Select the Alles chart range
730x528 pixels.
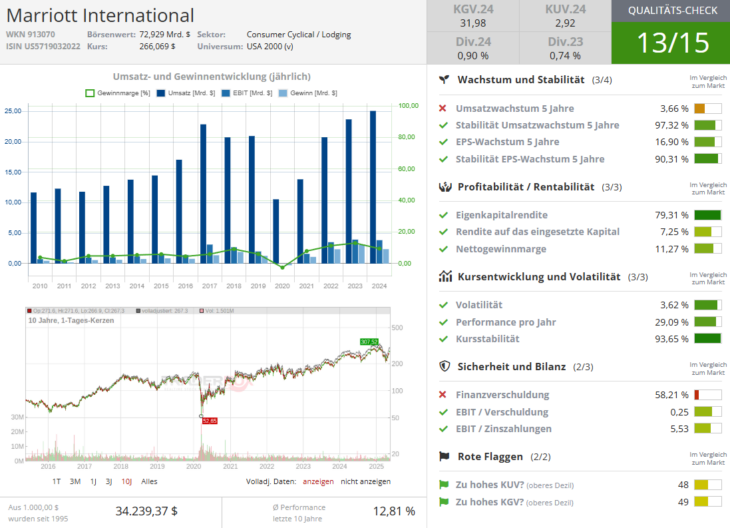tap(149, 481)
